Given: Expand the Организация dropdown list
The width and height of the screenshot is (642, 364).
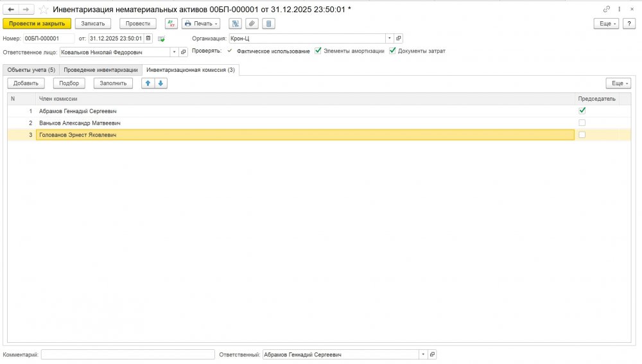Looking at the screenshot, I should (389, 39).
